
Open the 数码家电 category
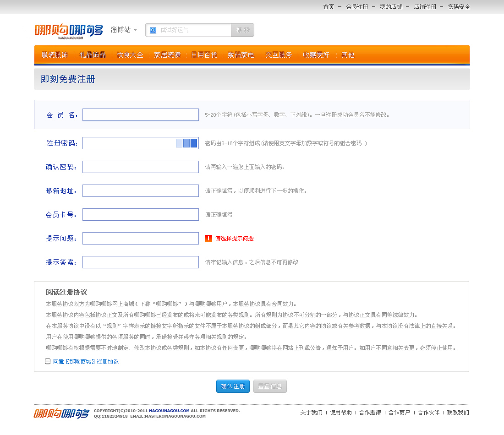click(x=241, y=55)
